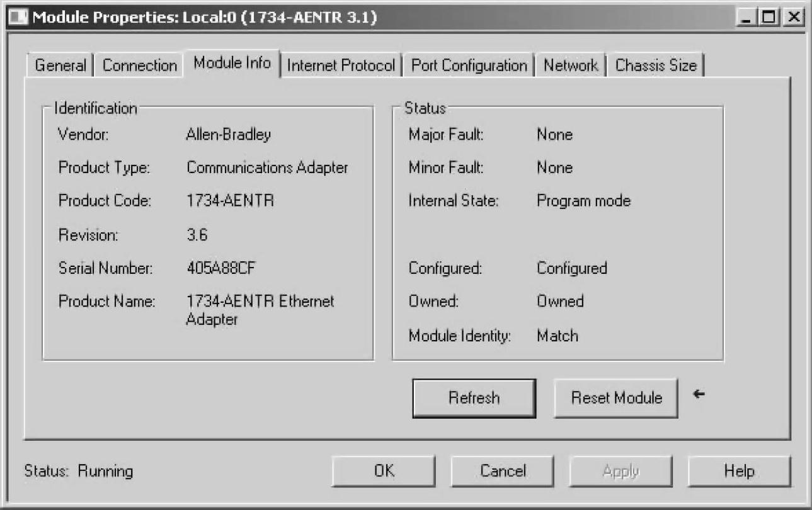Image resolution: width=812 pixels, height=510 pixels.
Task: Click the Vendor: label
Action: pos(84,135)
